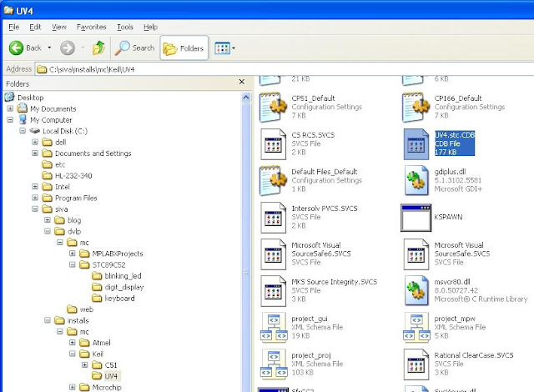534x392 pixels.
Task: Select Microsoft Visual SourceSafe.SVCS icon
Action: (416, 254)
